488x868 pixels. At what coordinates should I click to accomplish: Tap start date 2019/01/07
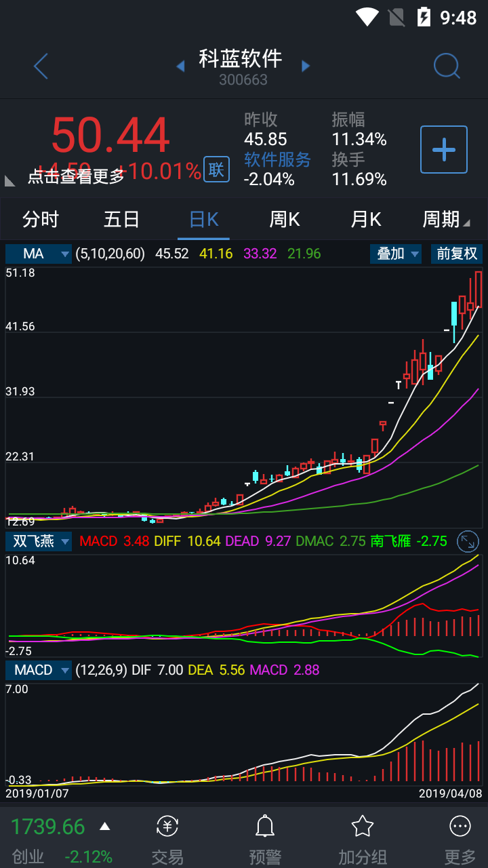pyautogui.click(x=37, y=793)
